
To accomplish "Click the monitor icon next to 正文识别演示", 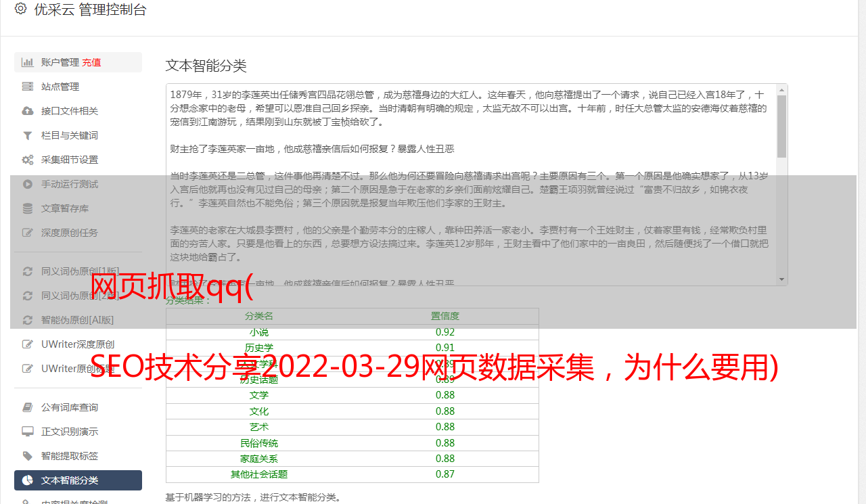I will pos(28,432).
